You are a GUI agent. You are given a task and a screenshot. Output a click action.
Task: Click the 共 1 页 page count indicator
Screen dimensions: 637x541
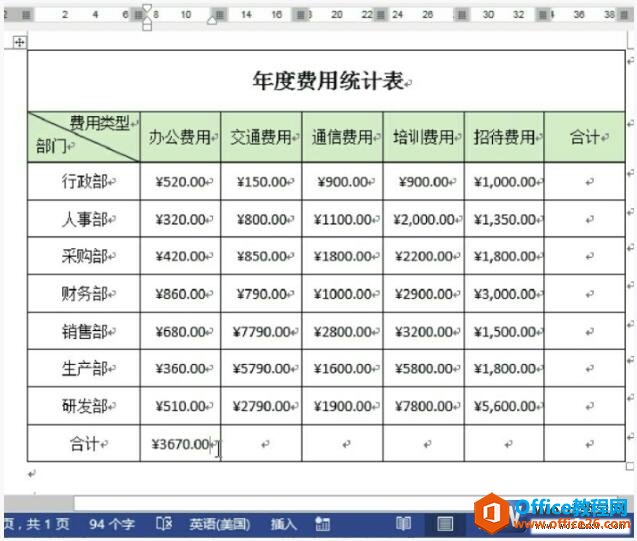pos(48,524)
